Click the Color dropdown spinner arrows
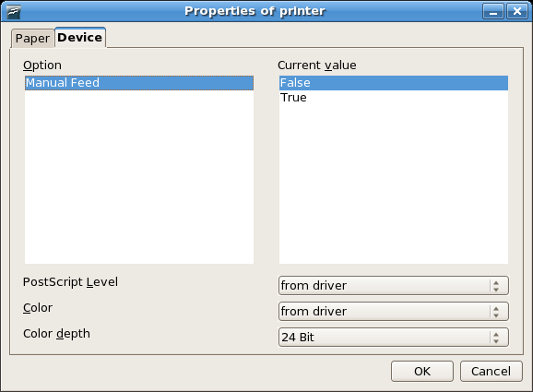533x392 pixels. pyautogui.click(x=496, y=312)
